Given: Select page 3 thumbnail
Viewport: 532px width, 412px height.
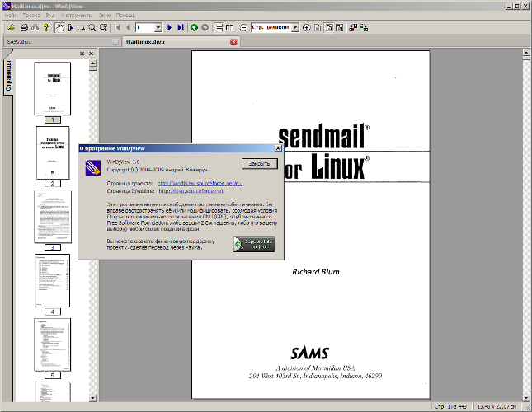Looking at the screenshot, I should tap(53, 217).
